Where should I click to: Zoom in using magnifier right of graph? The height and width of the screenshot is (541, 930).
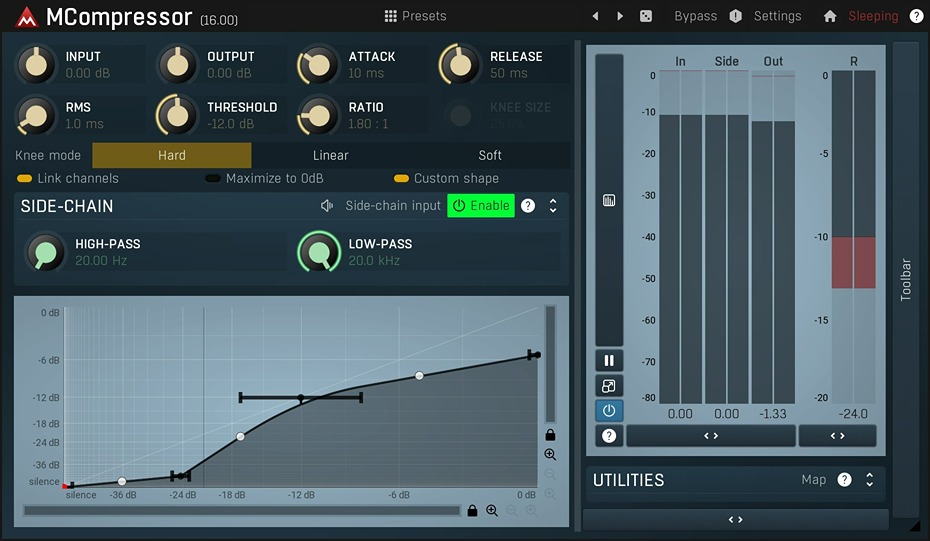coord(550,454)
